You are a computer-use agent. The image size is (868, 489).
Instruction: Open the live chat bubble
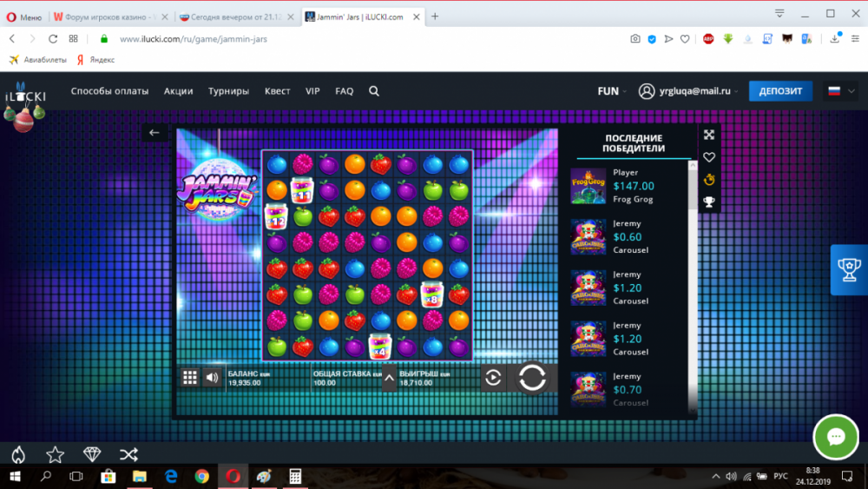(836, 437)
